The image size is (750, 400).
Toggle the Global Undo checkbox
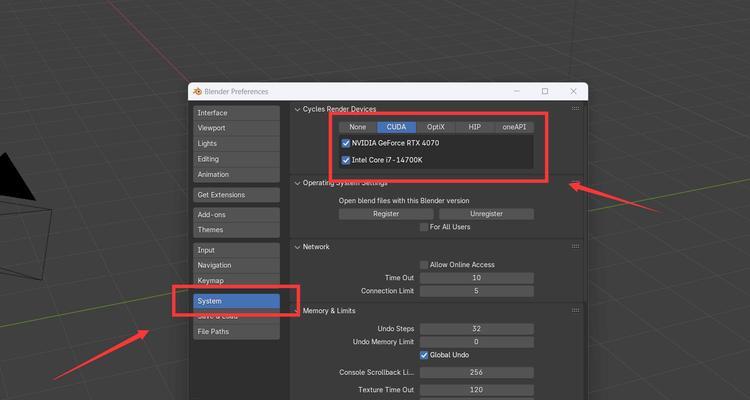pos(424,355)
